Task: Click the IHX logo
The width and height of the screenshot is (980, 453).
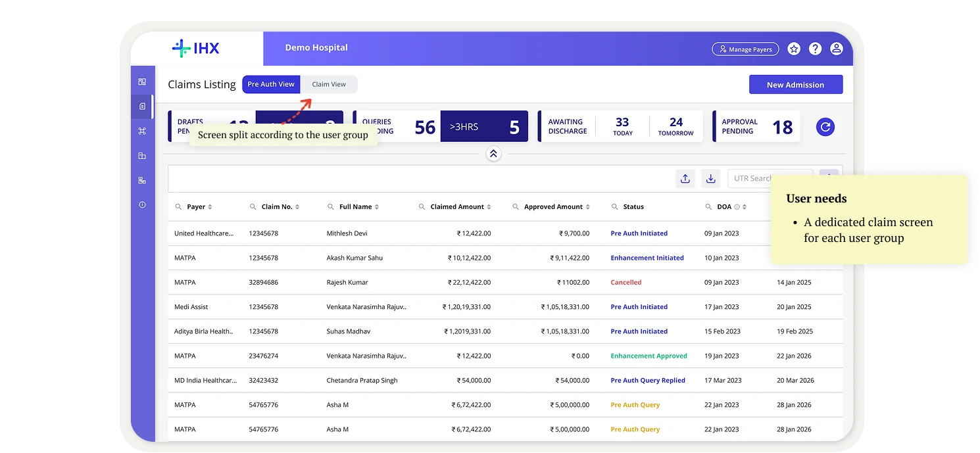Action: [196, 48]
